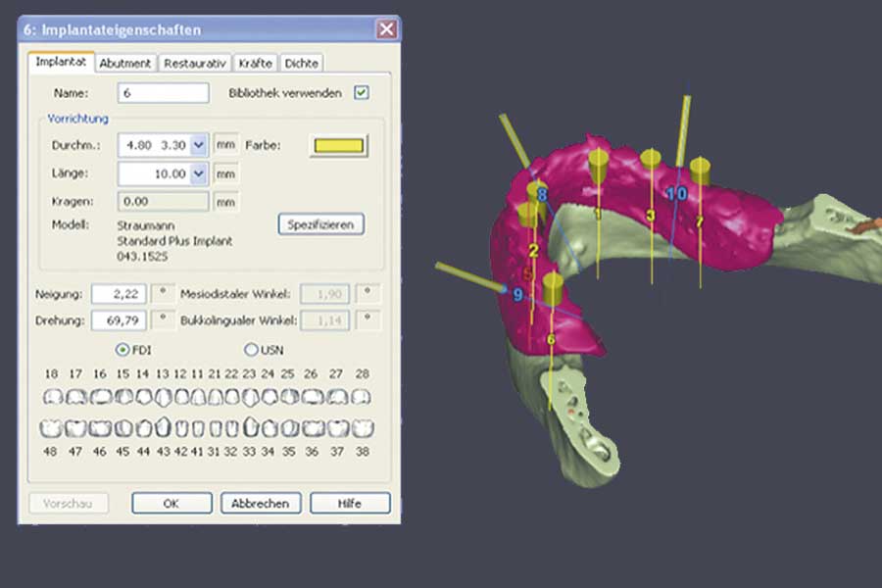The width and height of the screenshot is (882, 588).
Task: Open the yellow Farbe color swatch
Action: [338, 145]
